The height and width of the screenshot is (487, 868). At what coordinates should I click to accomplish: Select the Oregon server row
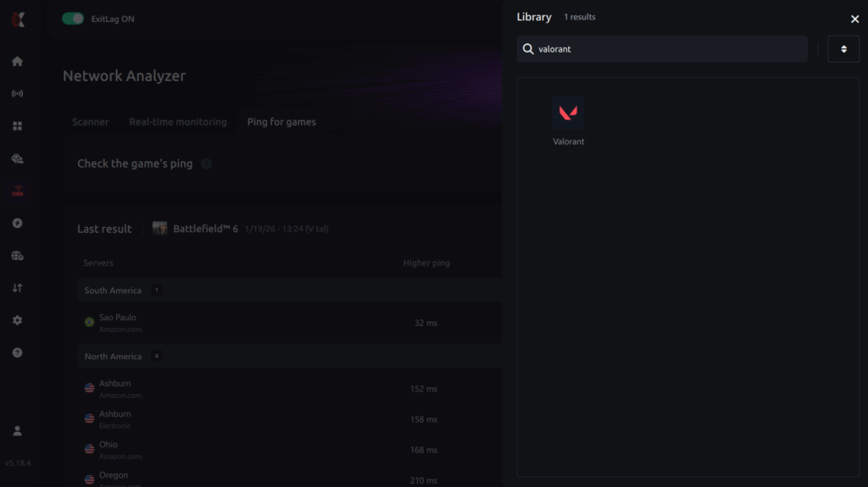coord(290,479)
